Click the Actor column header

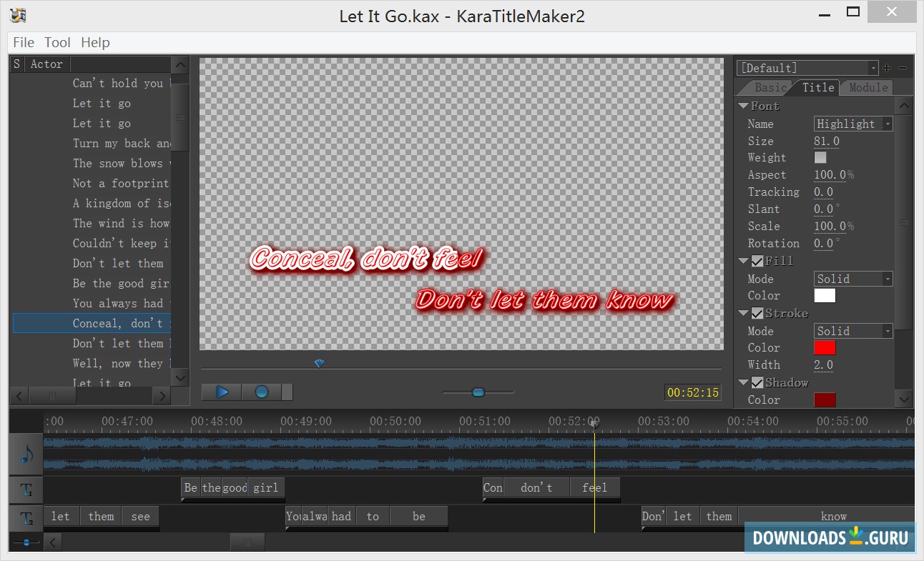pyautogui.click(x=46, y=64)
